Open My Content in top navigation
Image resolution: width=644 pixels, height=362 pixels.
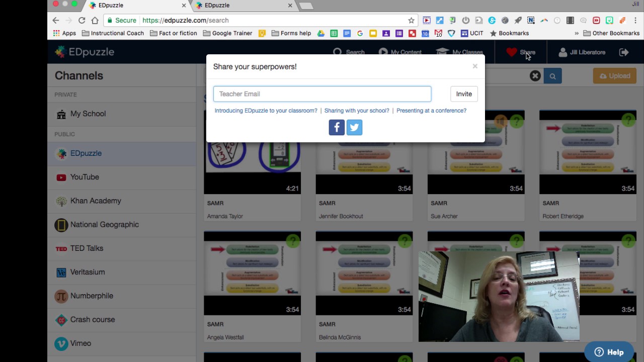pyautogui.click(x=400, y=52)
